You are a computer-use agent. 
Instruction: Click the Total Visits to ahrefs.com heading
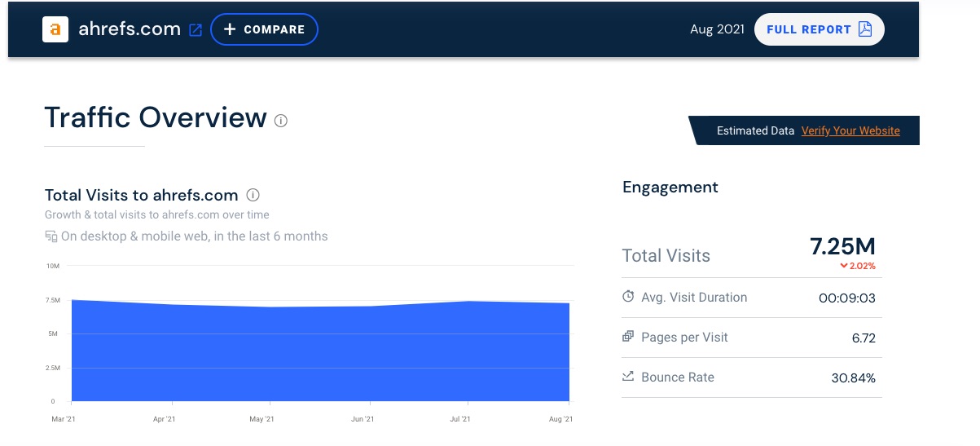pyautogui.click(x=141, y=195)
